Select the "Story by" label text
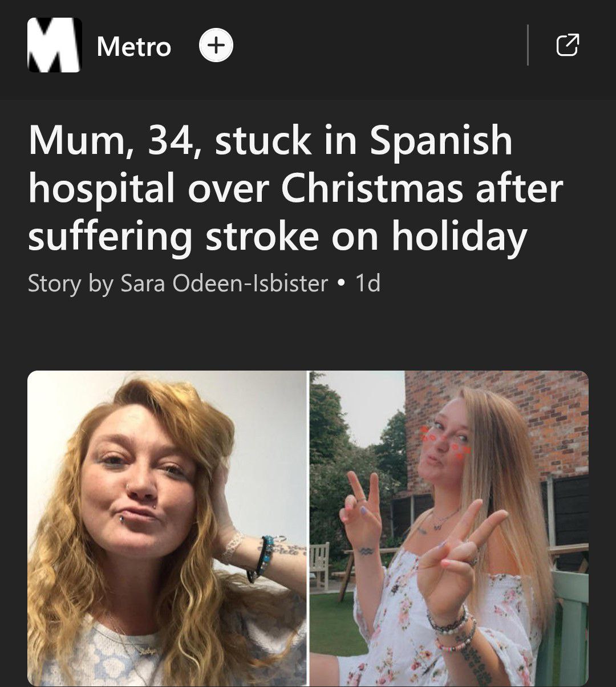 (x=70, y=283)
